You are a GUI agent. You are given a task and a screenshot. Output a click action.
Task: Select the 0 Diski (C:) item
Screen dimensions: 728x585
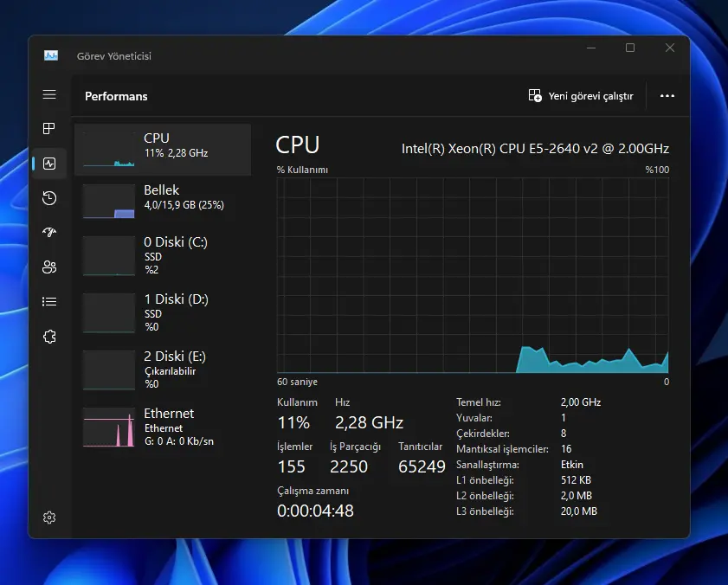point(163,255)
